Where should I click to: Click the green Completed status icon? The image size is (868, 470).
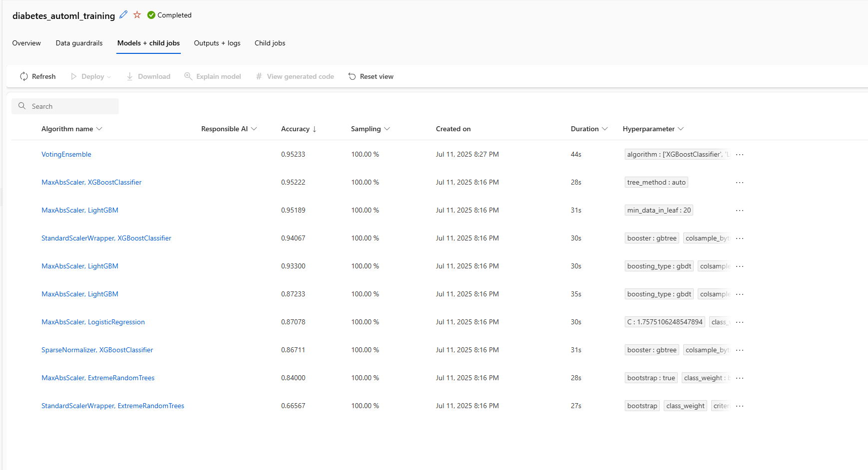(151, 15)
